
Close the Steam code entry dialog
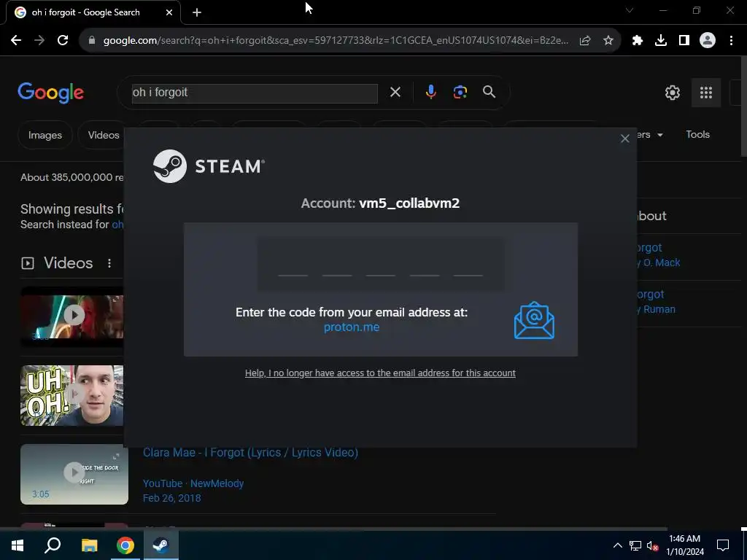coord(624,139)
